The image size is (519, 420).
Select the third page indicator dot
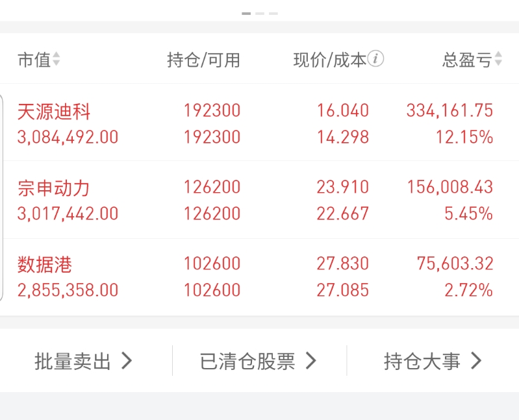click(273, 14)
